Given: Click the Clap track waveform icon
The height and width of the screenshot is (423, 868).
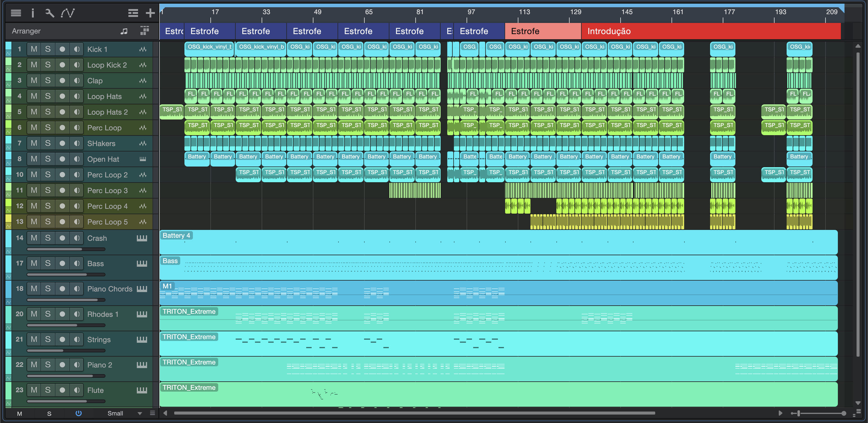Looking at the screenshot, I should [x=143, y=81].
